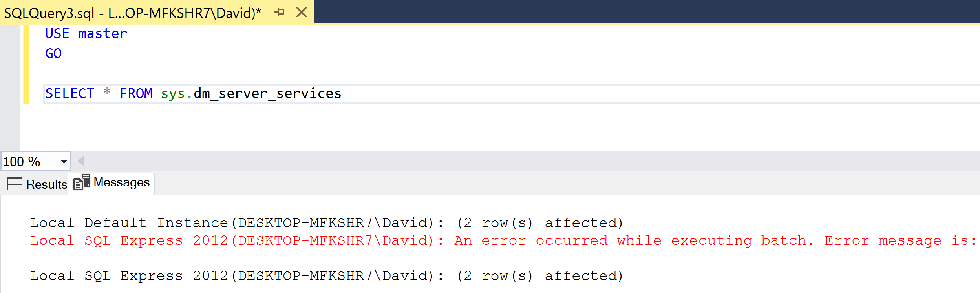Click the sys schema name
980x293 pixels.
(x=173, y=94)
